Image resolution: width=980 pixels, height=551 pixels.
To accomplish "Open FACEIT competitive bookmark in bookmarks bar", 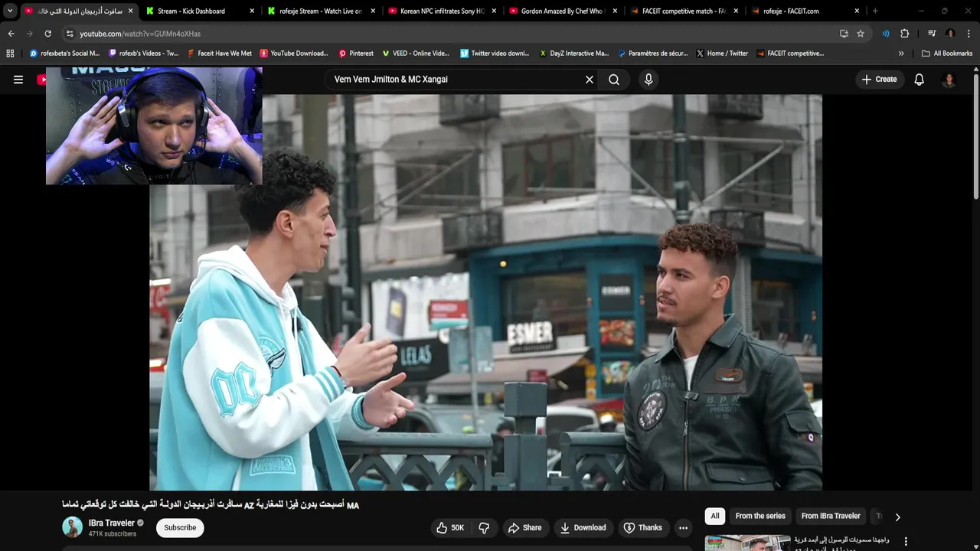I will (x=790, y=54).
